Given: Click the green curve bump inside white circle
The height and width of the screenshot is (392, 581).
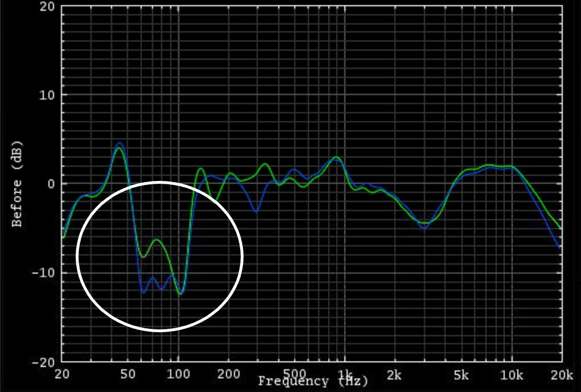Looking at the screenshot, I should click(157, 240).
